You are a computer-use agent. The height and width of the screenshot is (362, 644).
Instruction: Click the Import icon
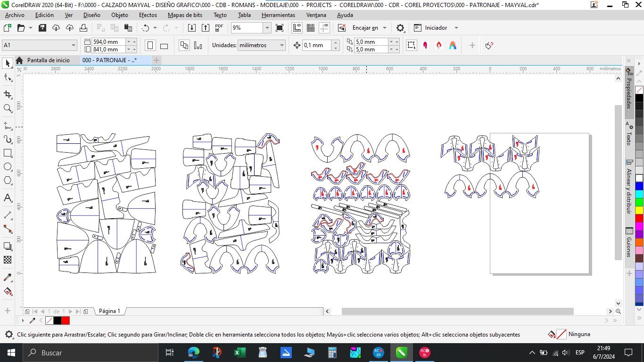192,28
